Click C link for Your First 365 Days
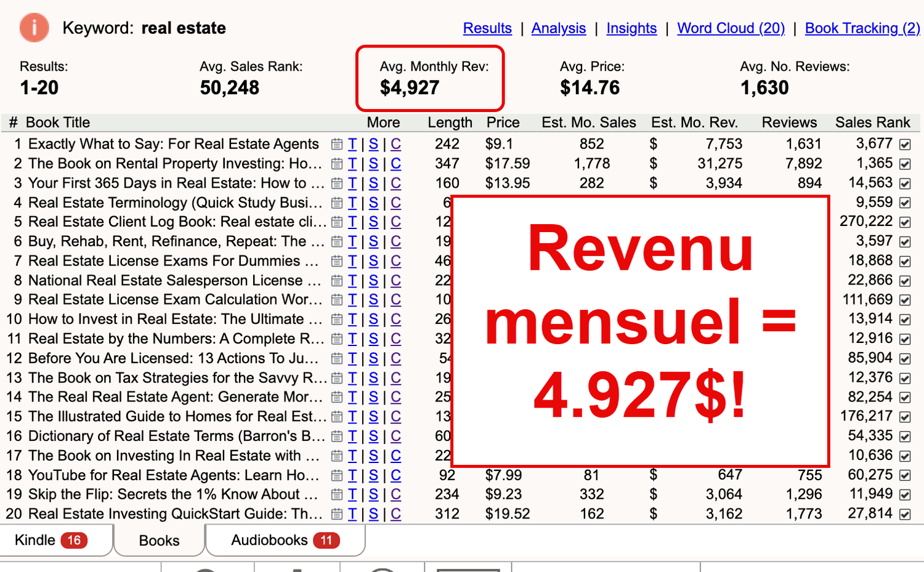Screen dimensions: 924x572 (395, 183)
